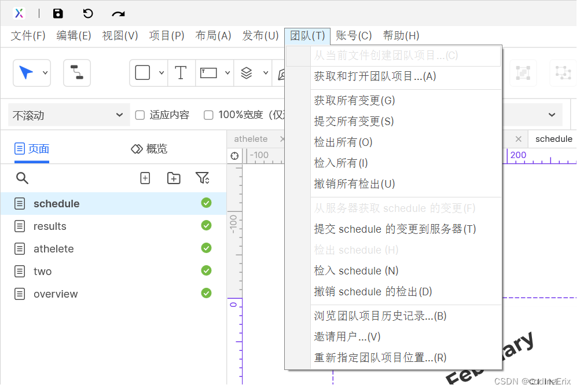This screenshot has height=392, width=580.
Task: Open the 视图(V) menu
Action: click(x=120, y=36)
